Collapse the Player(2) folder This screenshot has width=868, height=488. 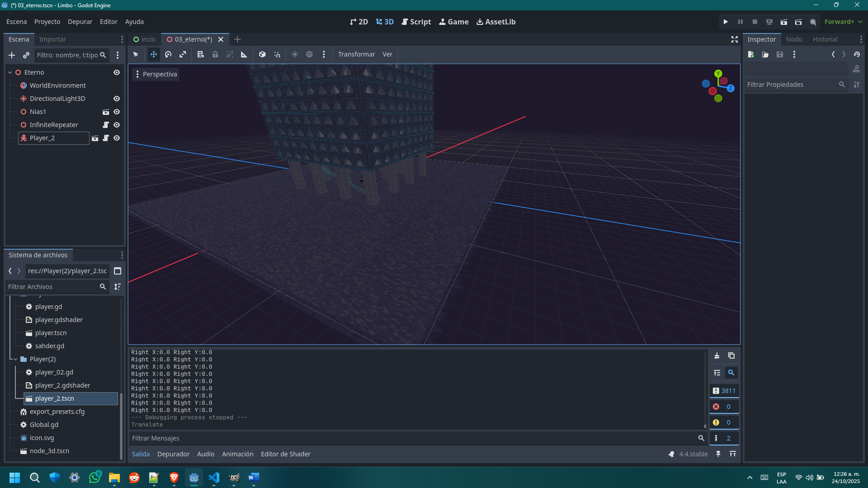[15, 359]
